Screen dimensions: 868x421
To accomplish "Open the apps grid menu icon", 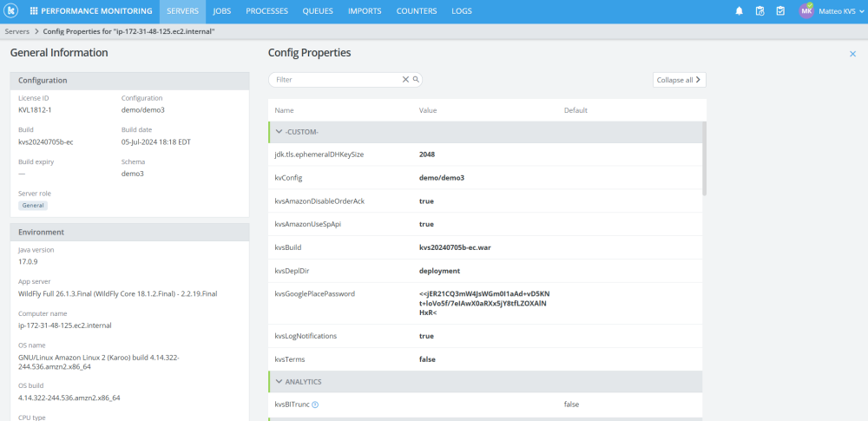I will [34, 11].
